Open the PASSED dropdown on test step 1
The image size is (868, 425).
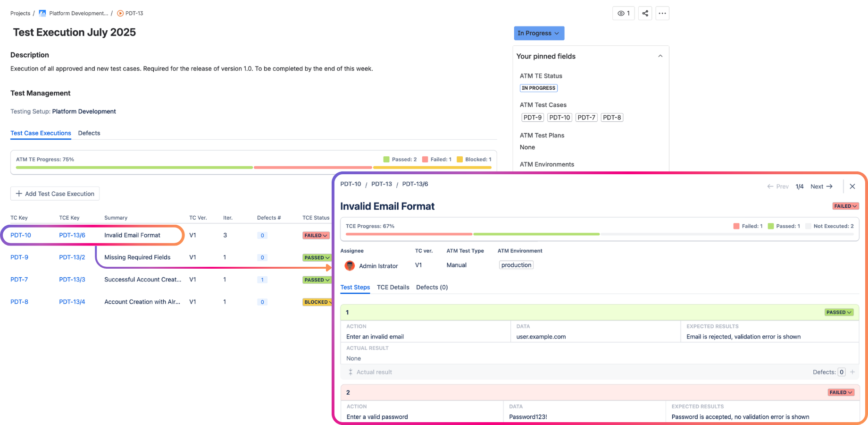tap(839, 312)
